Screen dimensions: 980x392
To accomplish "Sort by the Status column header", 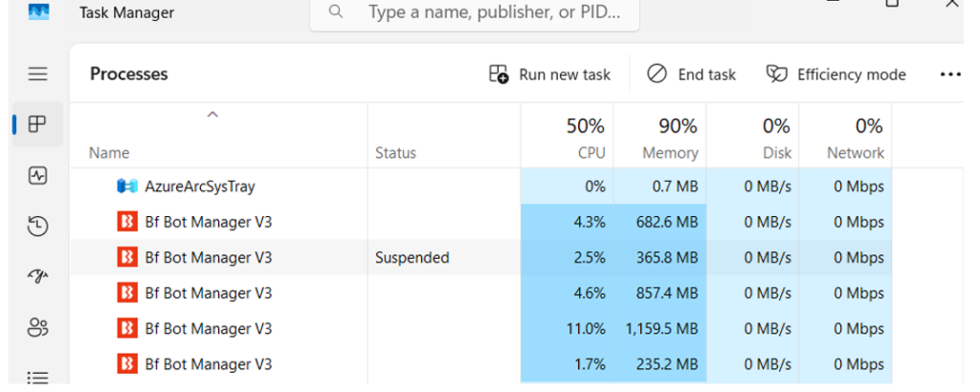I will tap(396, 153).
